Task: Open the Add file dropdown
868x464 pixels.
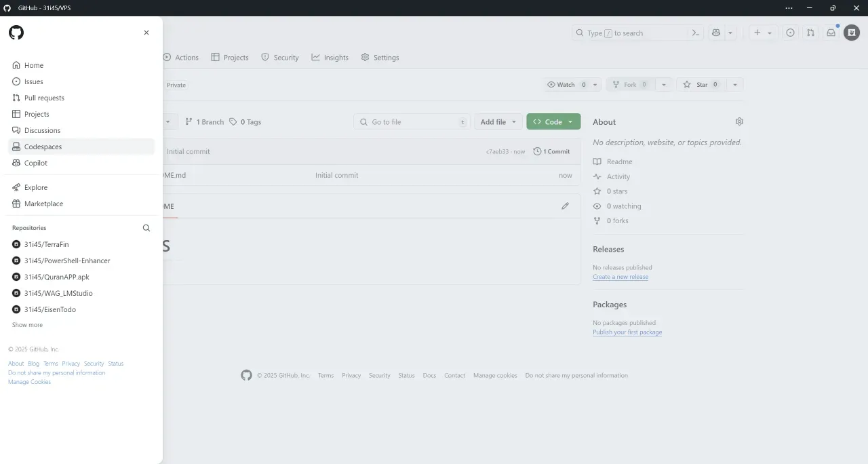Action: point(498,122)
